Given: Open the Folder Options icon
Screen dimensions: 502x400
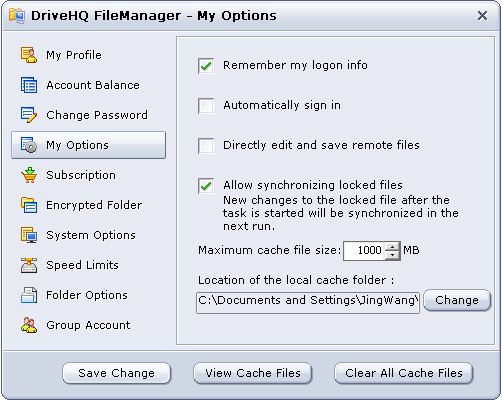Looking at the screenshot, I should 29,295.
